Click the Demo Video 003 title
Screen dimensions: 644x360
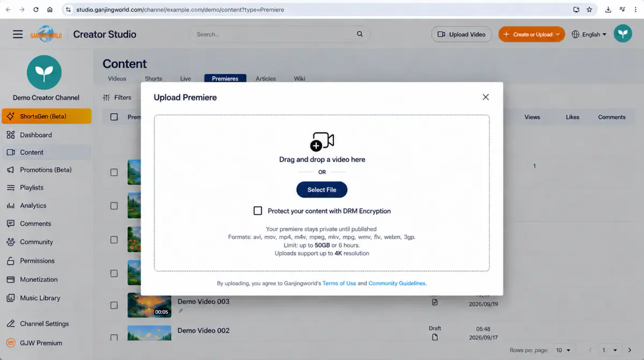[203, 301]
